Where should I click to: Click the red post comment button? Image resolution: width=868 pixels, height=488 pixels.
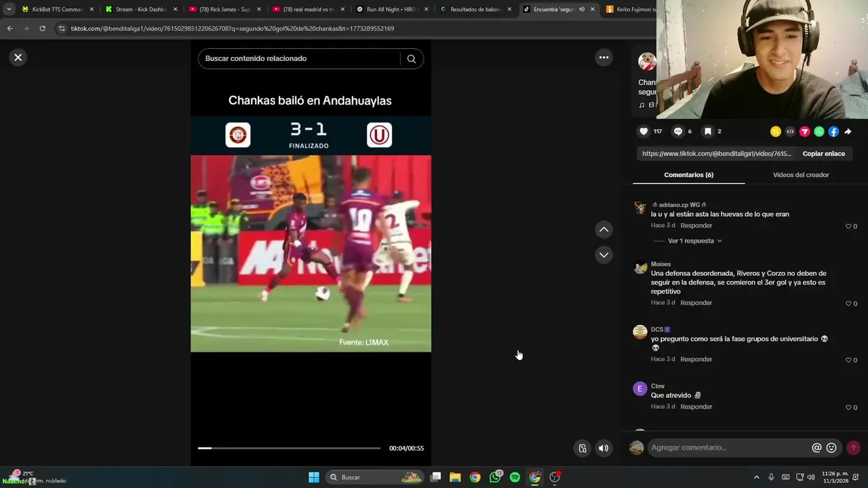coord(853,447)
